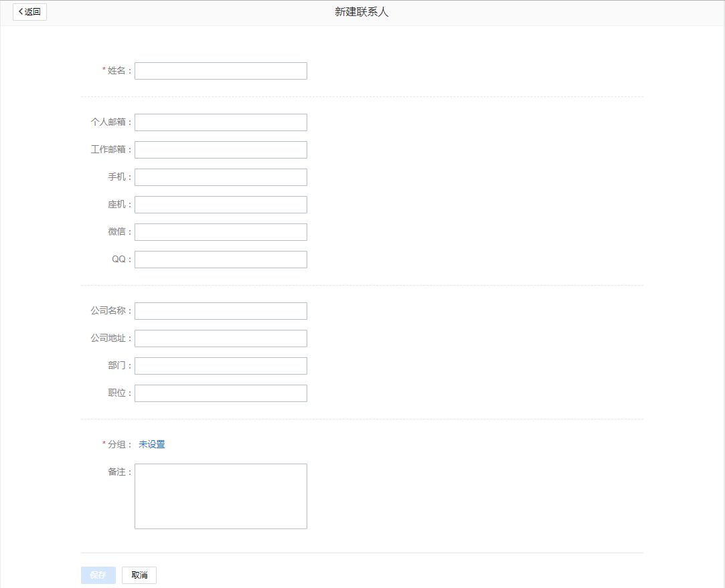Open the 未设置 group selector link
Image resolution: width=725 pixels, height=588 pixels.
pos(151,444)
